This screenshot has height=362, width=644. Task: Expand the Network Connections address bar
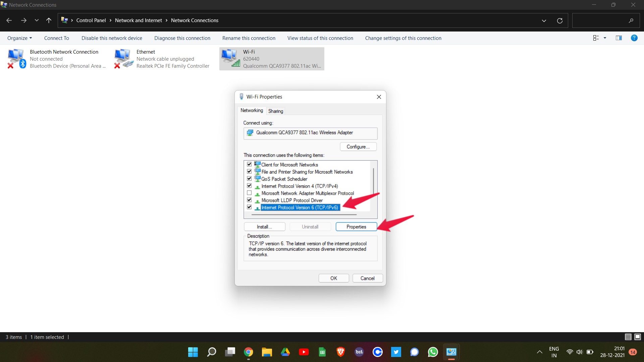click(x=544, y=20)
